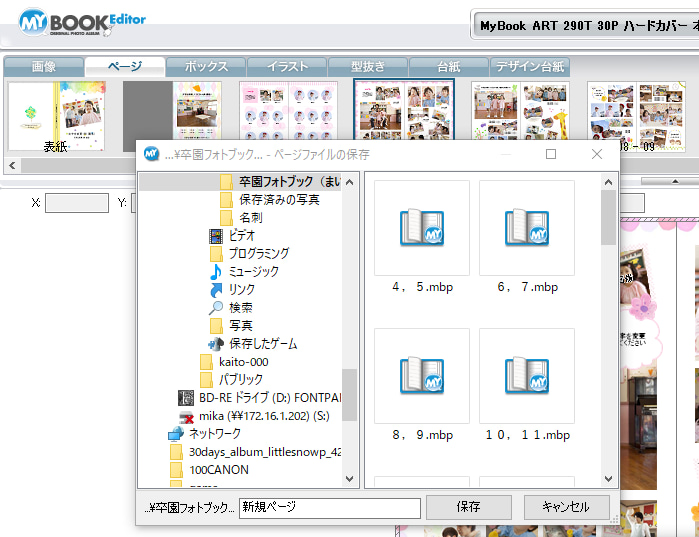Screen dimensions: 699x537
Task: Open the 6, 7.mbp page file icon
Action: 526,228
